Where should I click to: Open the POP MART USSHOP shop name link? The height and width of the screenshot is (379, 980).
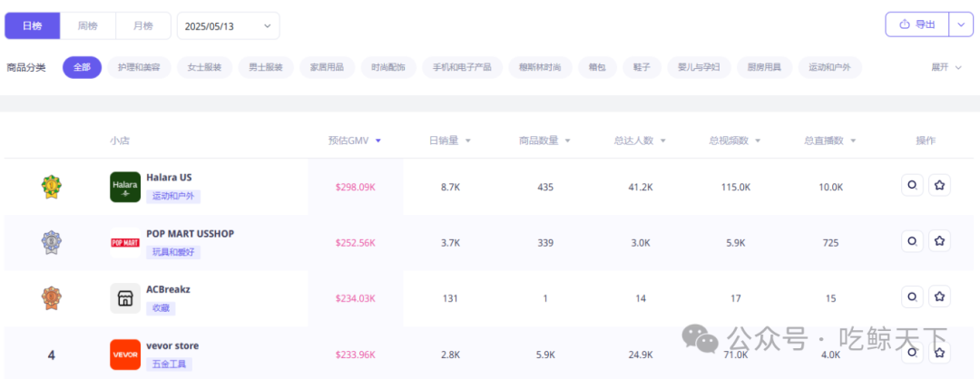[x=190, y=233]
